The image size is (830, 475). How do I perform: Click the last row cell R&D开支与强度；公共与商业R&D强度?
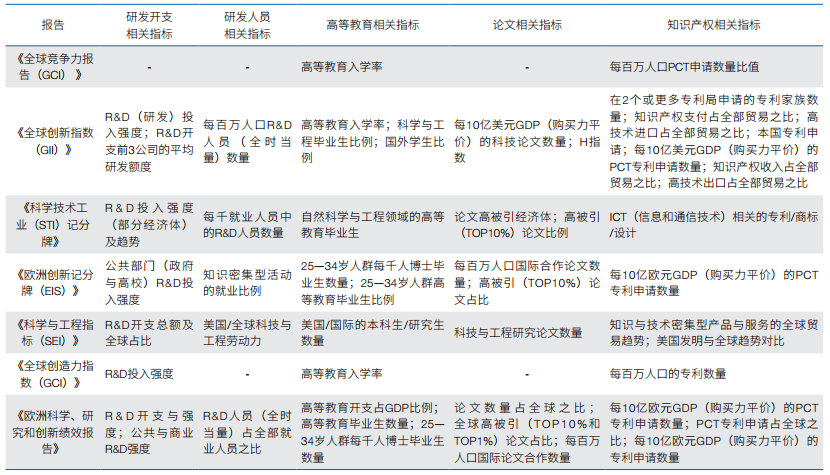click(x=149, y=432)
